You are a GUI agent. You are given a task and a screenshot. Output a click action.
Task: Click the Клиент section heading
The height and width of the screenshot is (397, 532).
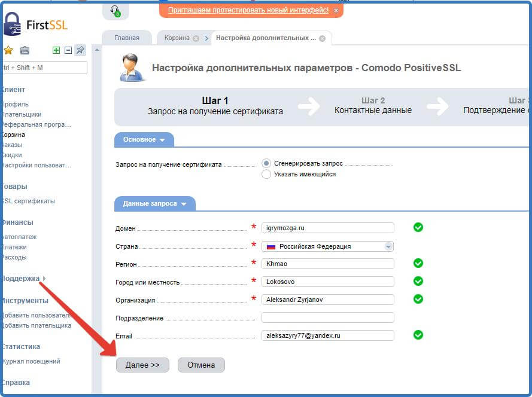tap(13, 90)
